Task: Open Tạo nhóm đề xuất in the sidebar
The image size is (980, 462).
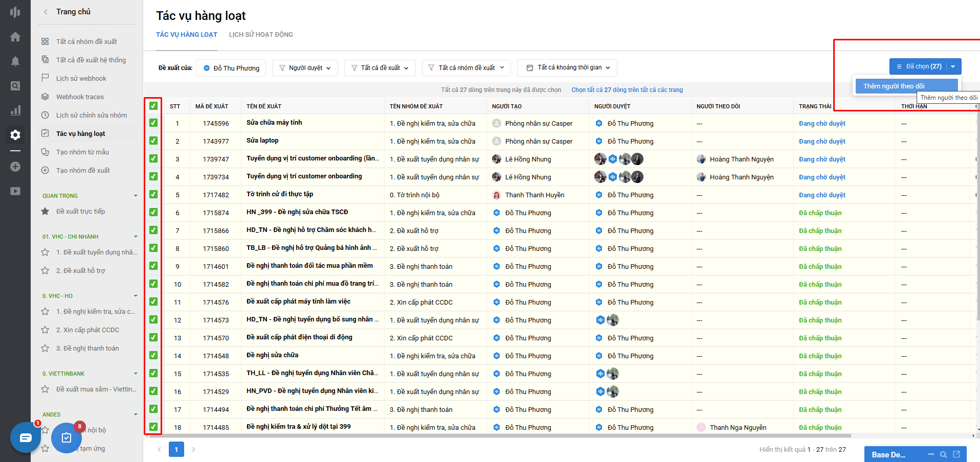Action: point(83,171)
